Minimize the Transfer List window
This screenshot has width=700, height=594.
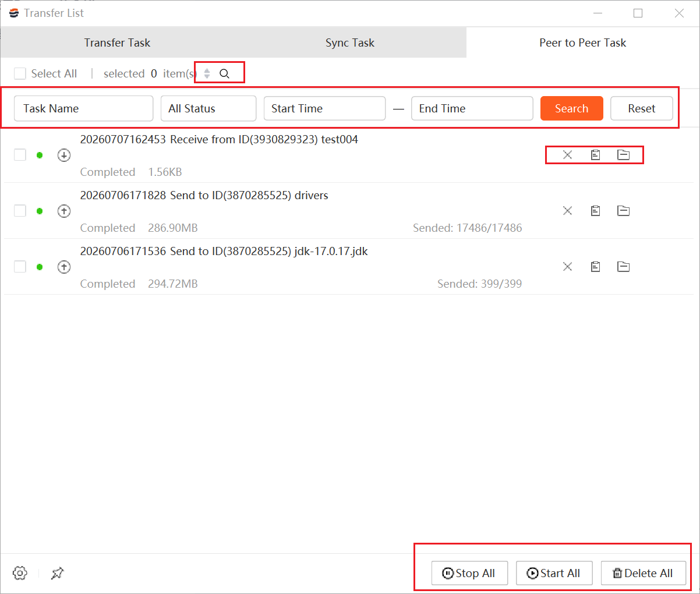click(598, 13)
